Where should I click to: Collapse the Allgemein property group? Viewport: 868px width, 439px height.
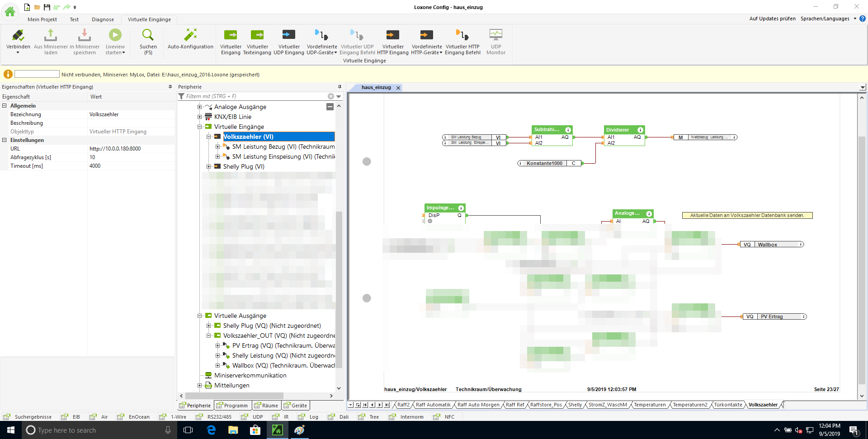click(5, 106)
